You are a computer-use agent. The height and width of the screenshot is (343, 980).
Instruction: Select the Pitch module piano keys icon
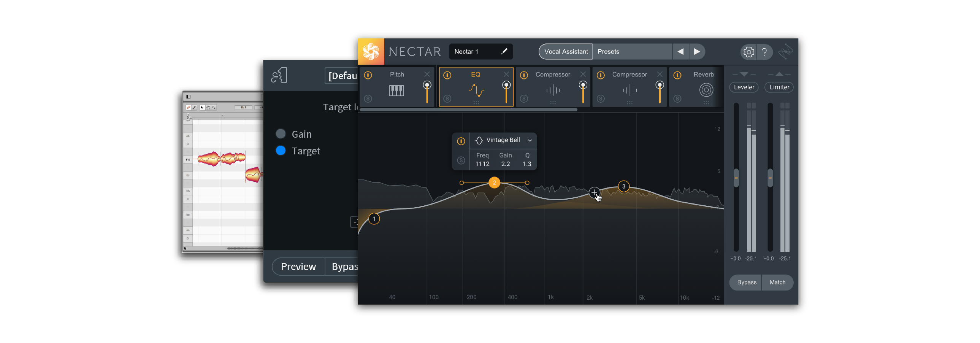point(396,91)
